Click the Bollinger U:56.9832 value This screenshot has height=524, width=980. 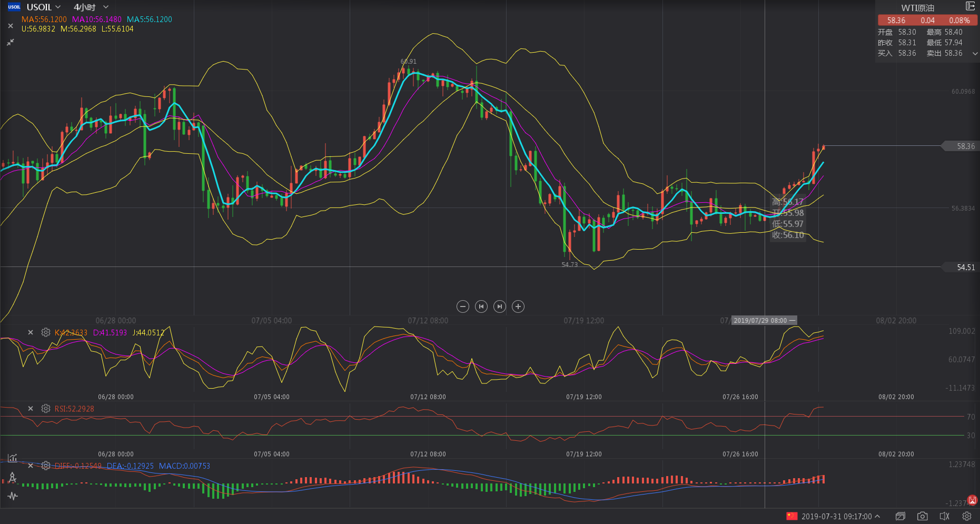[38, 29]
